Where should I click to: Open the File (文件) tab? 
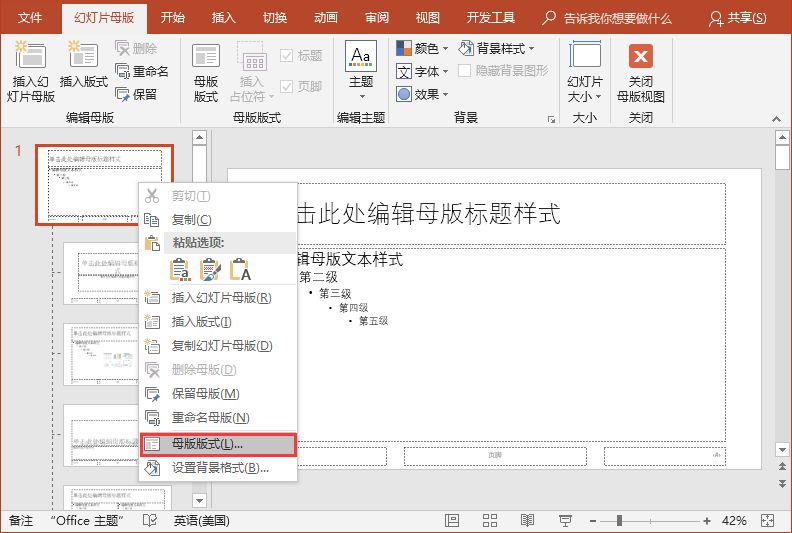[29, 18]
